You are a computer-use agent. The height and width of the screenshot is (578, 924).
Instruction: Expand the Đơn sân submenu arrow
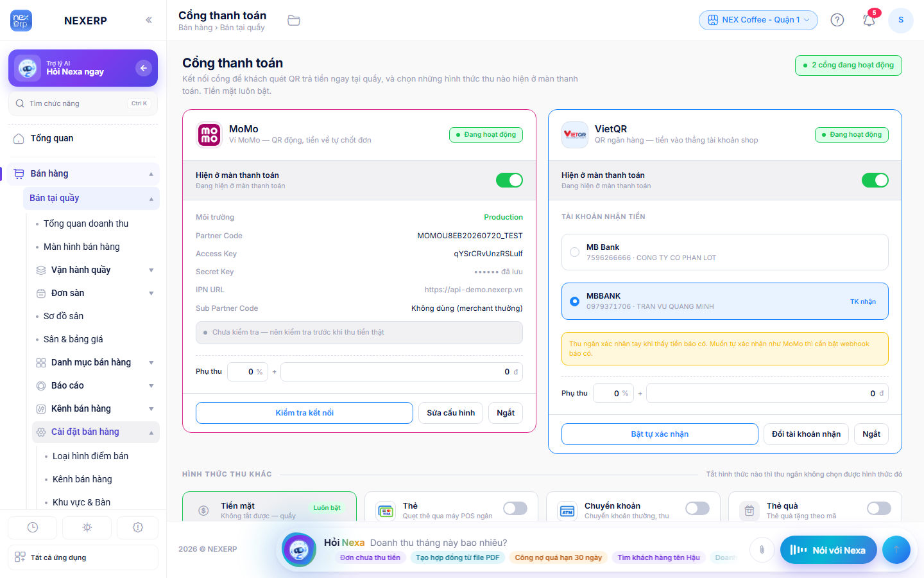tap(151, 293)
